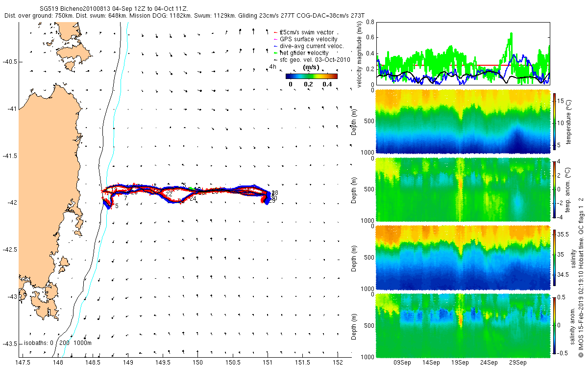Image resolution: width=588 pixels, height=368 pixels.
Task: Click the velocity magnitude time-series plot
Action: click(x=463, y=53)
